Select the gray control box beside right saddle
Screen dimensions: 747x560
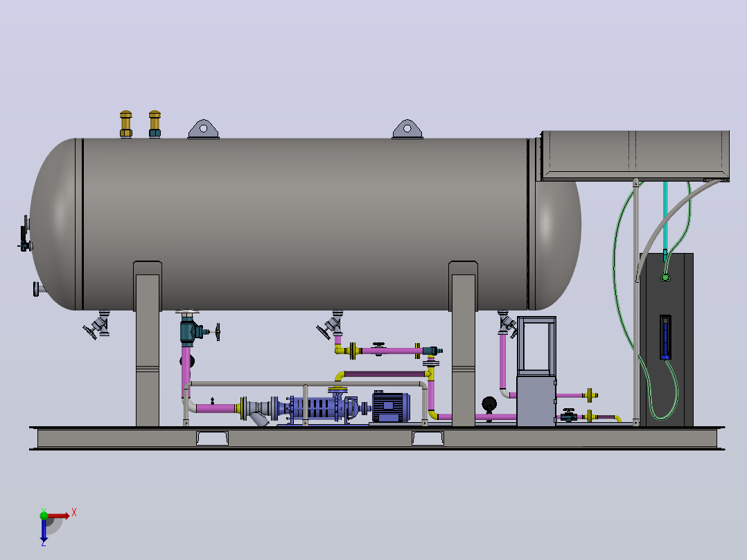536,401
